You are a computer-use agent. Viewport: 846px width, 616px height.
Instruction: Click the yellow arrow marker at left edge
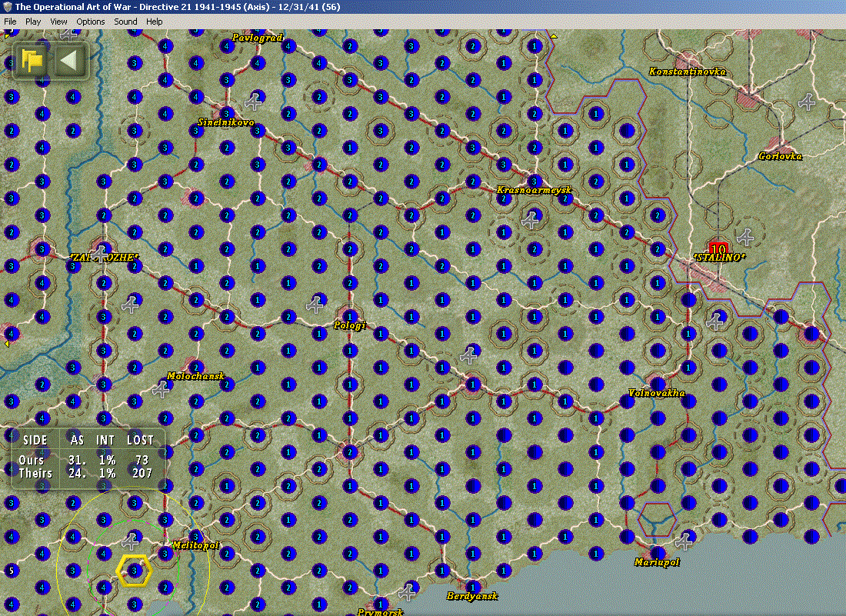[x=6, y=344]
